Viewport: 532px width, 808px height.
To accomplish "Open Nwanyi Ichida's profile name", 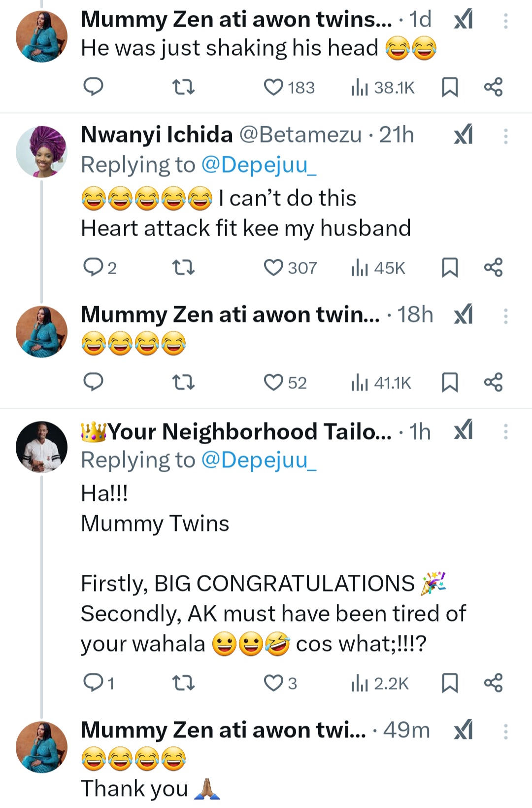I will click(157, 135).
